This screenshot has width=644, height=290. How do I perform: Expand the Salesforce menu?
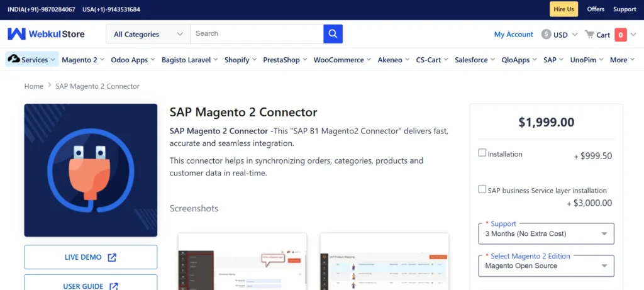[475, 60]
